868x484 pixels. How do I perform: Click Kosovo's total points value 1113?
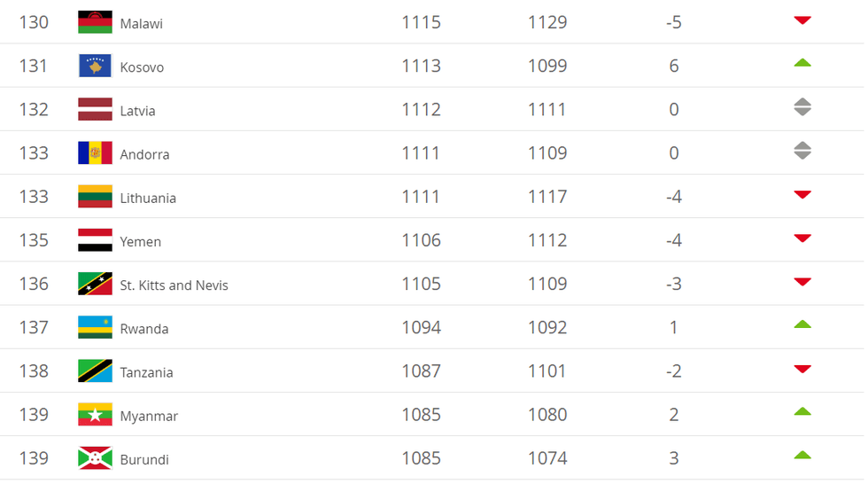pyautogui.click(x=421, y=66)
